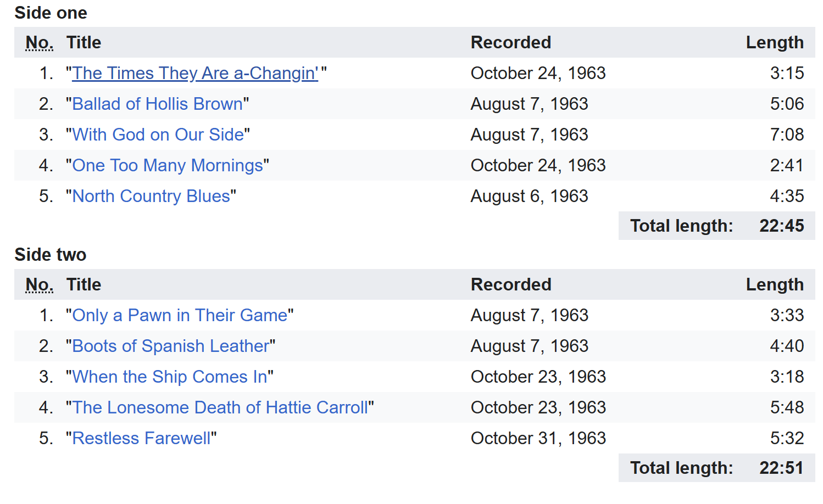Open "With God on Our Side" song link
Screen dimensions: 823x504
tap(158, 135)
